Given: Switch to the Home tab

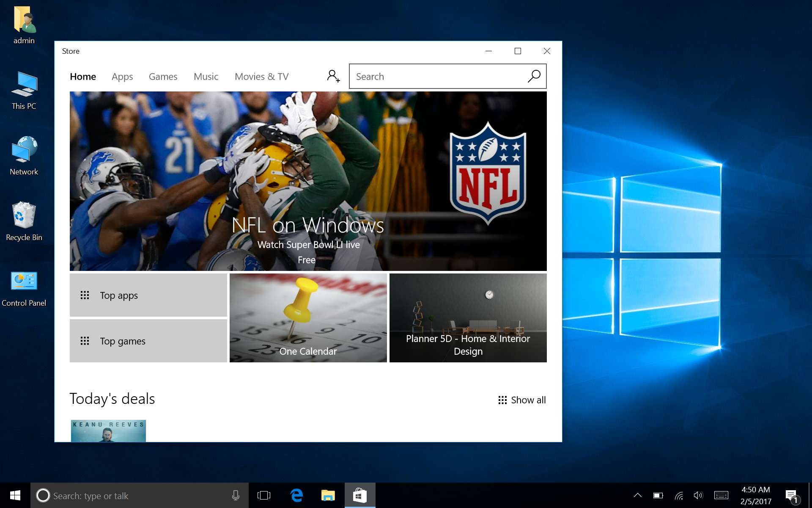Looking at the screenshot, I should tap(83, 77).
